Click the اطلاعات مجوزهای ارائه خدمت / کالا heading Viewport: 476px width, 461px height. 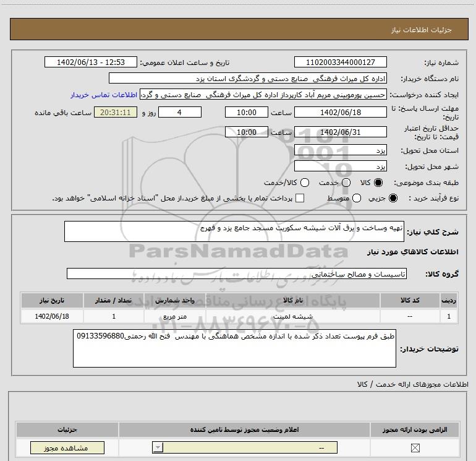point(412,384)
